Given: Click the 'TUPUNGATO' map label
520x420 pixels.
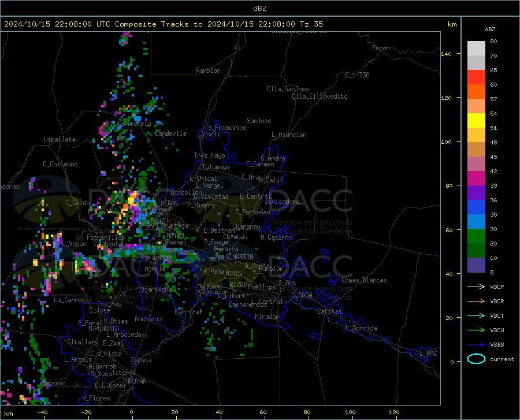Looking at the screenshot, I should pyautogui.click(x=103, y=329).
